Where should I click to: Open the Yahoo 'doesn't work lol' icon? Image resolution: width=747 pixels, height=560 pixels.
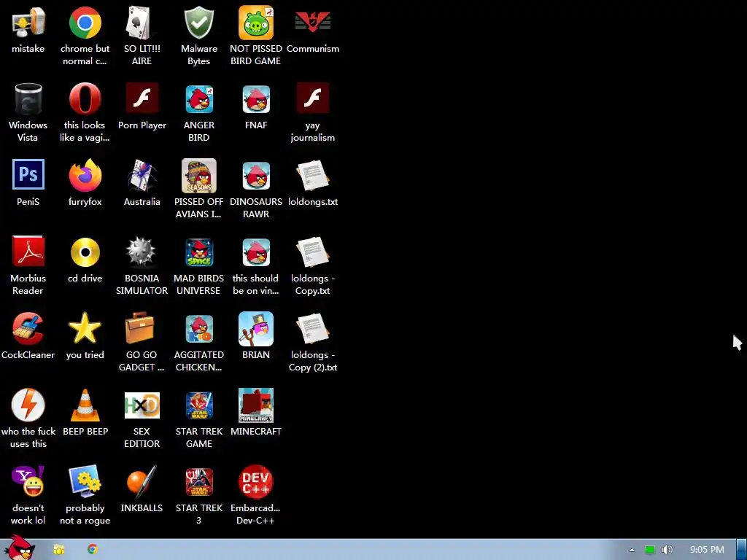[x=28, y=481]
